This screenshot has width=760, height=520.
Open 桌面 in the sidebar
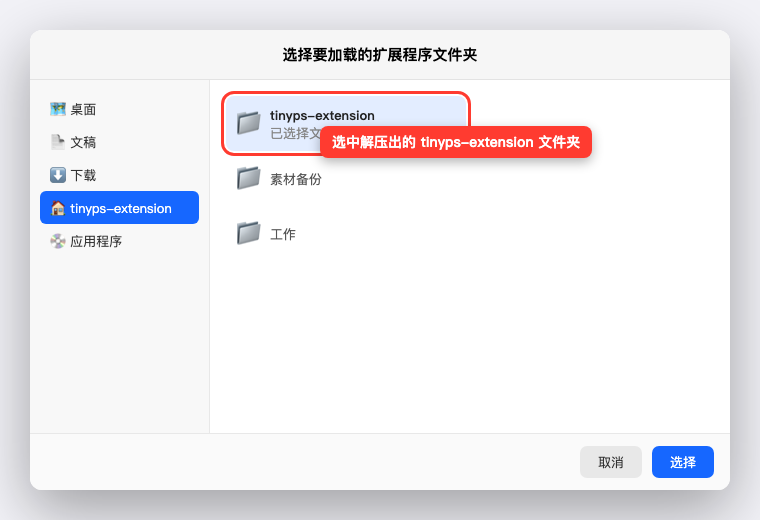[x=119, y=109]
